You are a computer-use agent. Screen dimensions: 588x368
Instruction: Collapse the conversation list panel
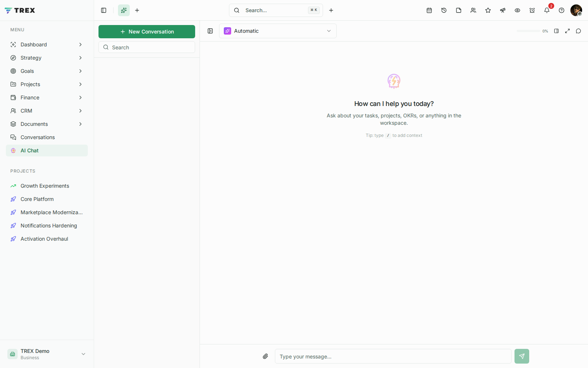[x=210, y=31]
